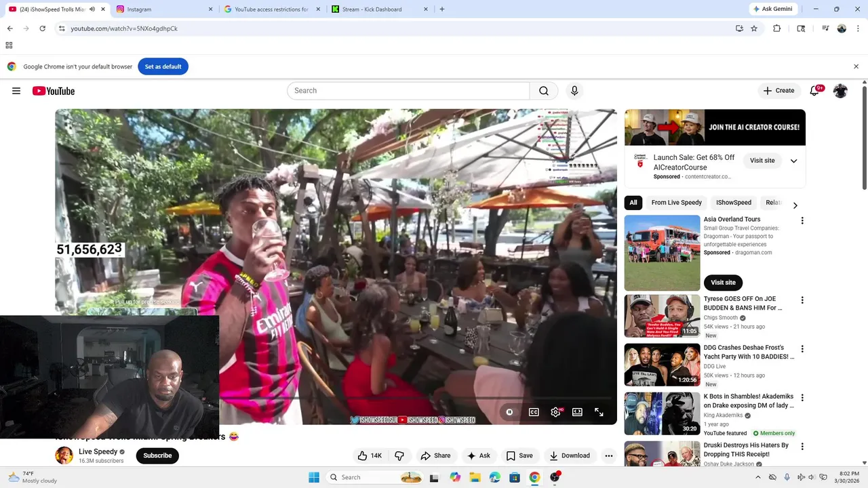The height and width of the screenshot is (488, 868).
Task: Expand the AICreatorCourse ad chevron
Action: tap(793, 161)
